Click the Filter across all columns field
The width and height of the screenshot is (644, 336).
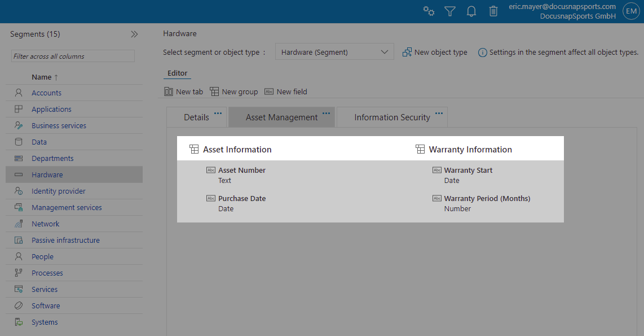(73, 56)
